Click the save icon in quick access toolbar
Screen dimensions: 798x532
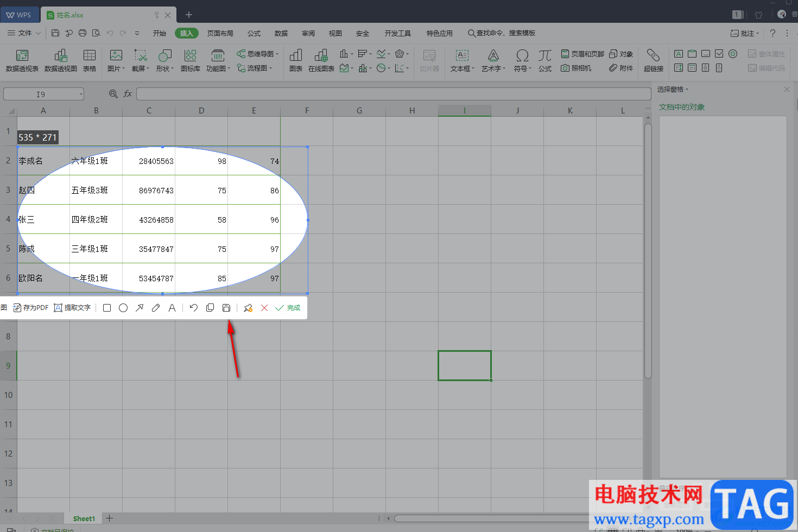tap(55, 33)
